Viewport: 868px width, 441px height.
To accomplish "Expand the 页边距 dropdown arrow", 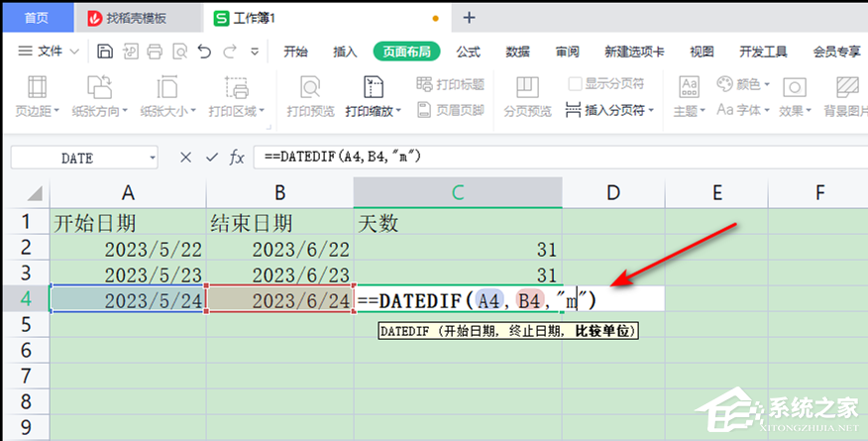I will tap(56, 111).
